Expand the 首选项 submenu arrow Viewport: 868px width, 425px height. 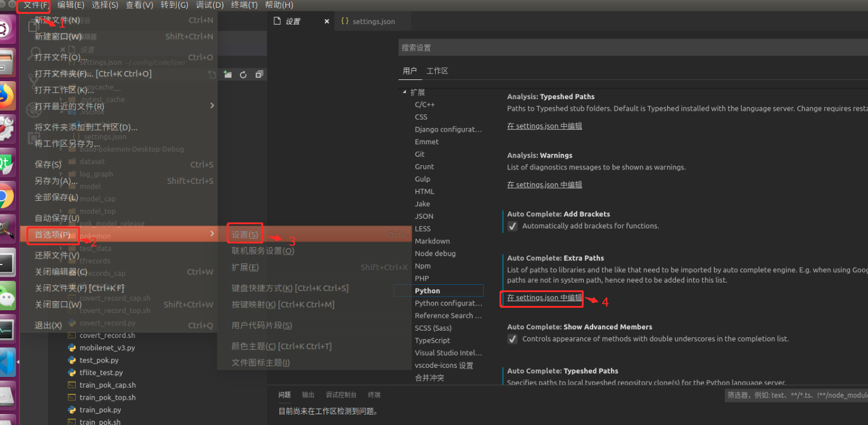[211, 234]
